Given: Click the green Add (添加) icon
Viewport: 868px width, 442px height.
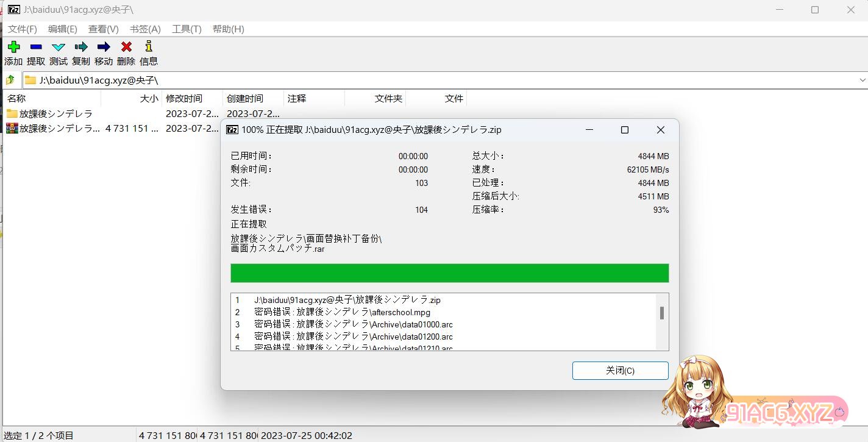Looking at the screenshot, I should 13,47.
